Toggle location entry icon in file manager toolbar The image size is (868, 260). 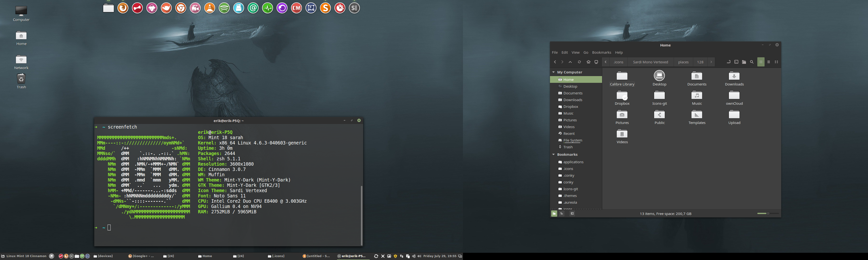tap(729, 62)
